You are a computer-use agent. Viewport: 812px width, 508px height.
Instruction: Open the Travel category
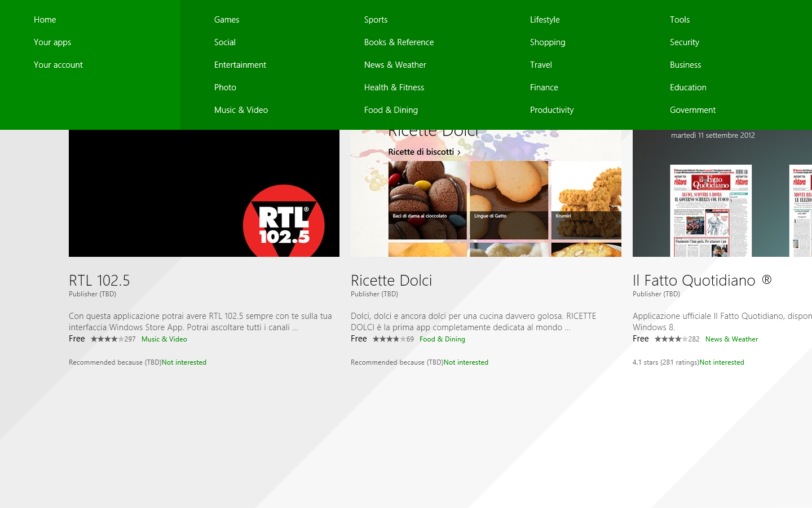tap(541, 65)
